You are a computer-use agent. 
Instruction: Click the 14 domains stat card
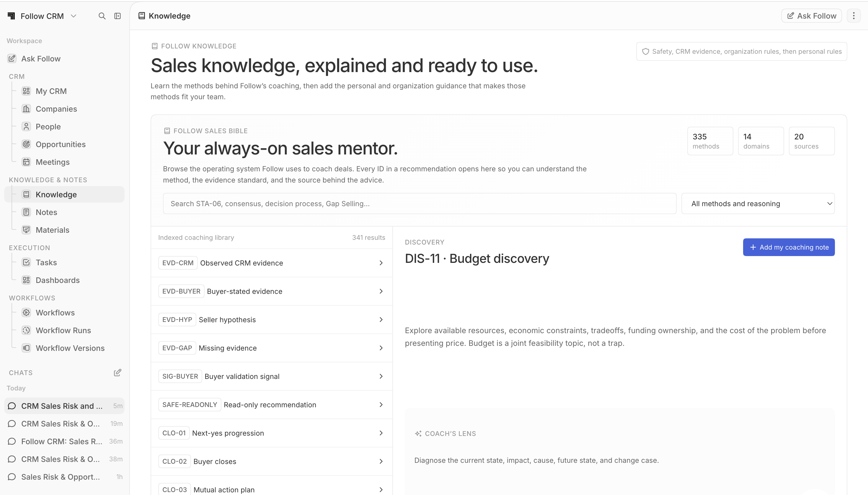tap(761, 141)
